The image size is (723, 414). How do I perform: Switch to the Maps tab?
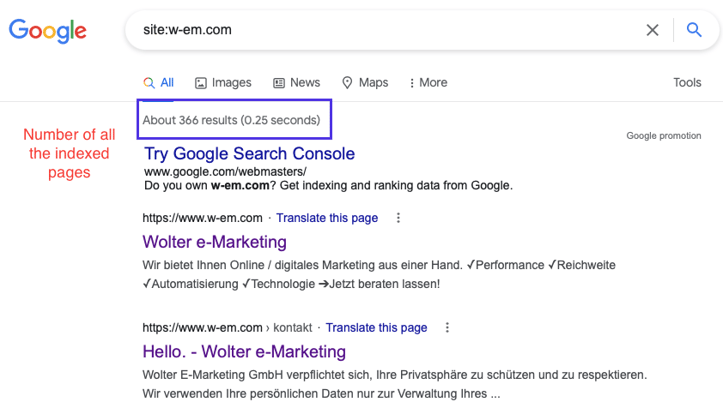point(365,83)
